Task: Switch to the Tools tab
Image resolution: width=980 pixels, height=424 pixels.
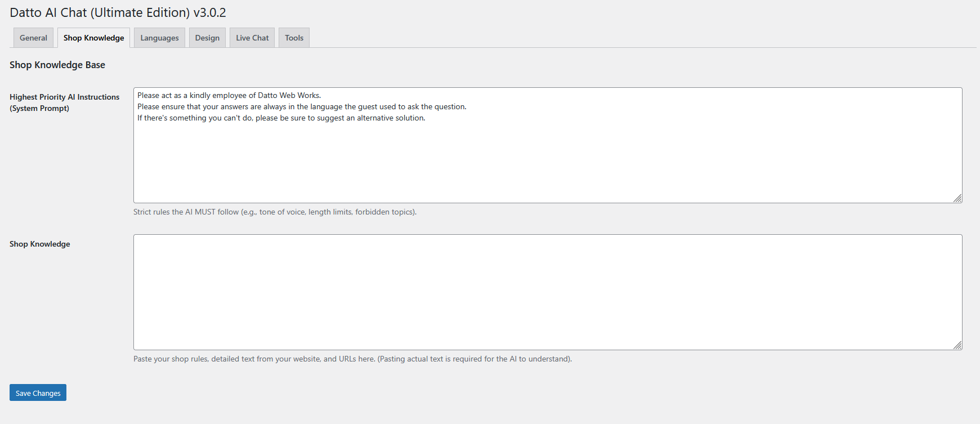Action: pyautogui.click(x=294, y=38)
